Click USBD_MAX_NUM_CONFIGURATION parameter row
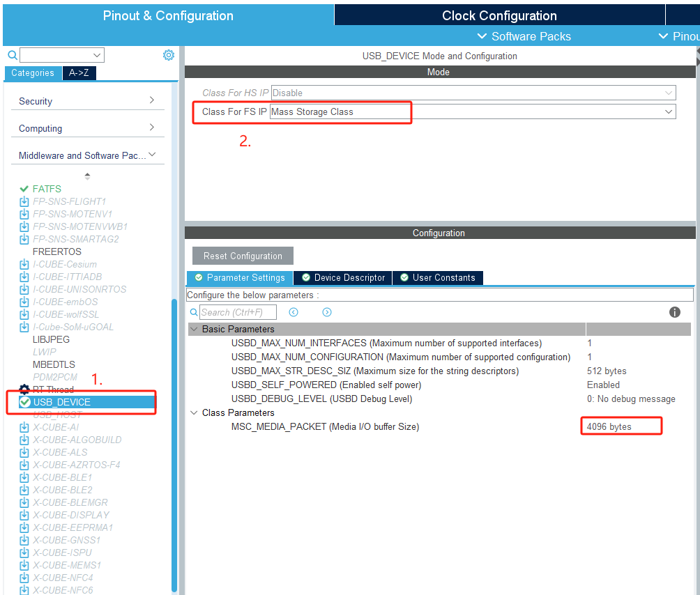The width and height of the screenshot is (700, 595). 439,357
